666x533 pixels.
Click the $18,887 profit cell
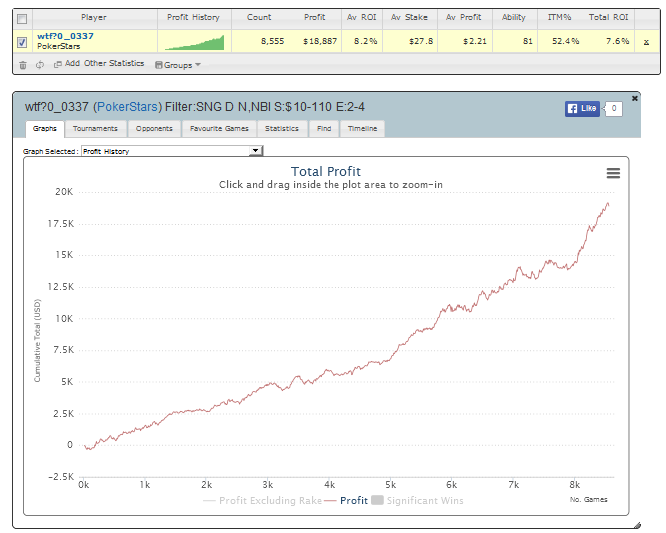coord(320,41)
